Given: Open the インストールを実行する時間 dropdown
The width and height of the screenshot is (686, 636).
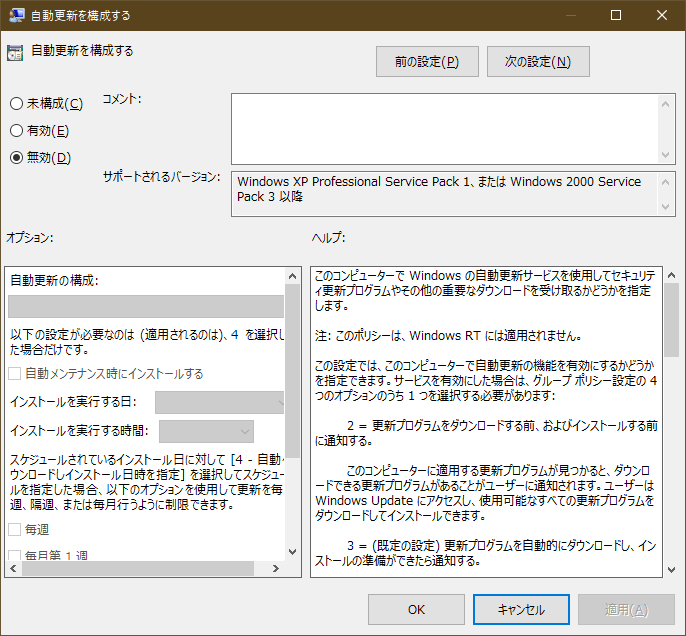Looking at the screenshot, I should click(x=206, y=431).
